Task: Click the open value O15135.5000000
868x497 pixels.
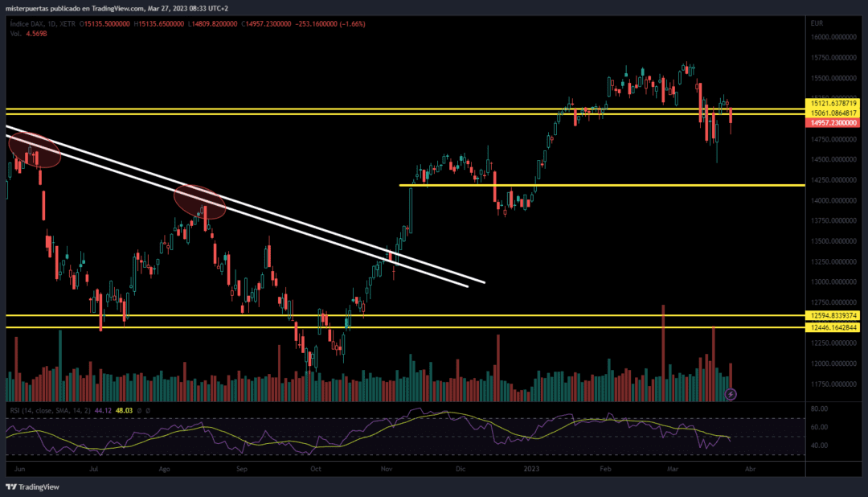Action: (104, 24)
